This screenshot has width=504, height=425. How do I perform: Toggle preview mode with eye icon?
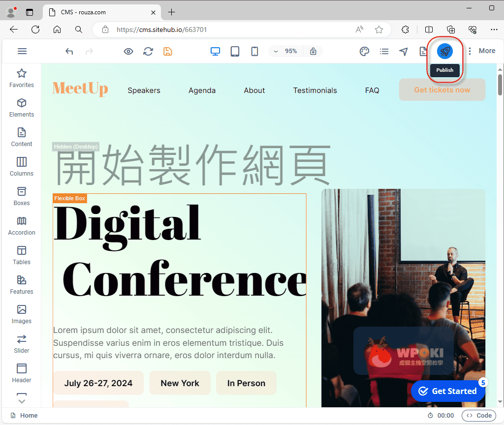[x=128, y=51]
